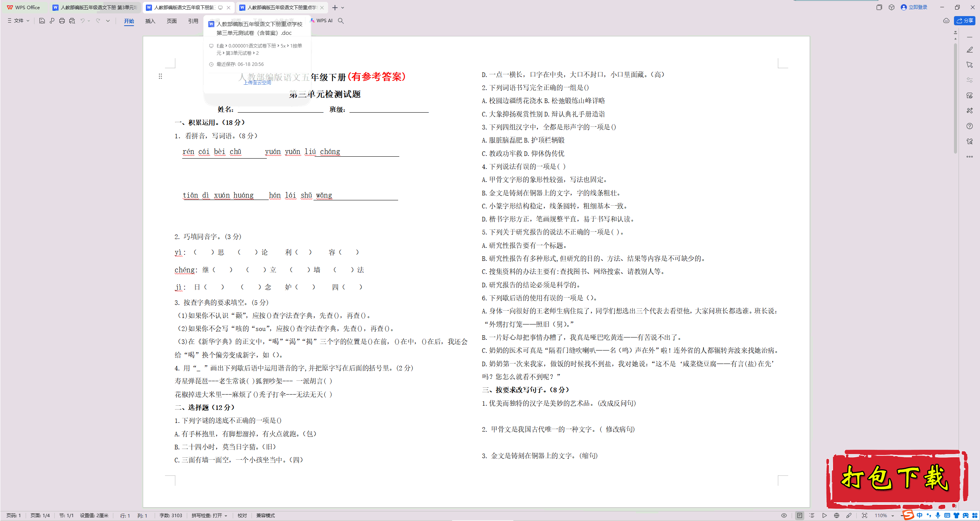Viewport: 980px width, 521px height.
Task: Click the screen icon on active document tab
Action: [x=220, y=8]
